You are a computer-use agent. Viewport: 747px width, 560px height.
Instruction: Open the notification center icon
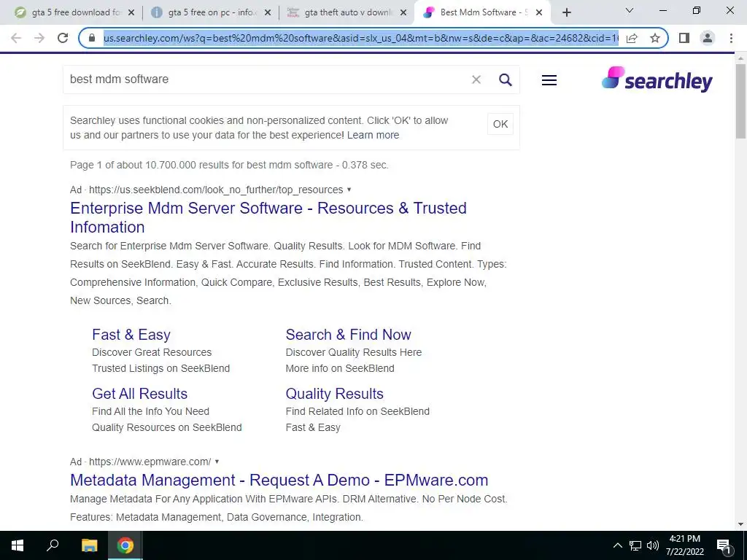pyautogui.click(x=723, y=545)
